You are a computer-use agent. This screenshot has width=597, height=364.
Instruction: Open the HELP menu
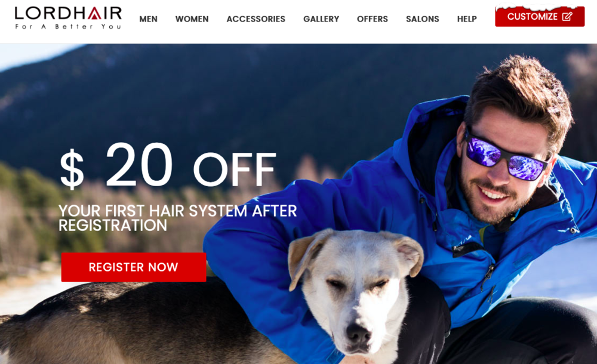point(467,19)
